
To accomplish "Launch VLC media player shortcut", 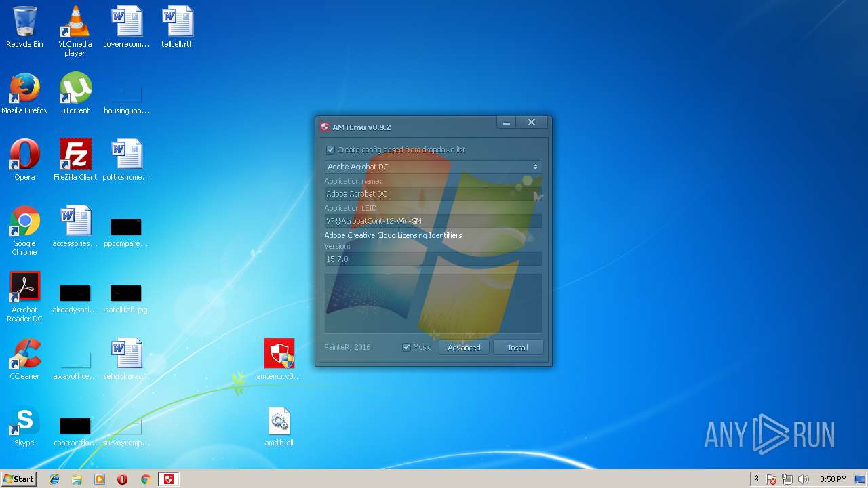I will click(75, 30).
